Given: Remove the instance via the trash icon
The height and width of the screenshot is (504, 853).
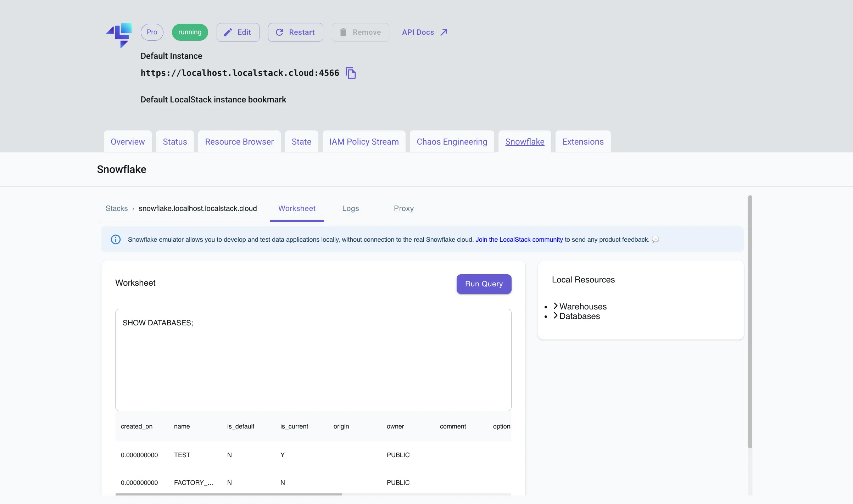Looking at the screenshot, I should pos(342,32).
